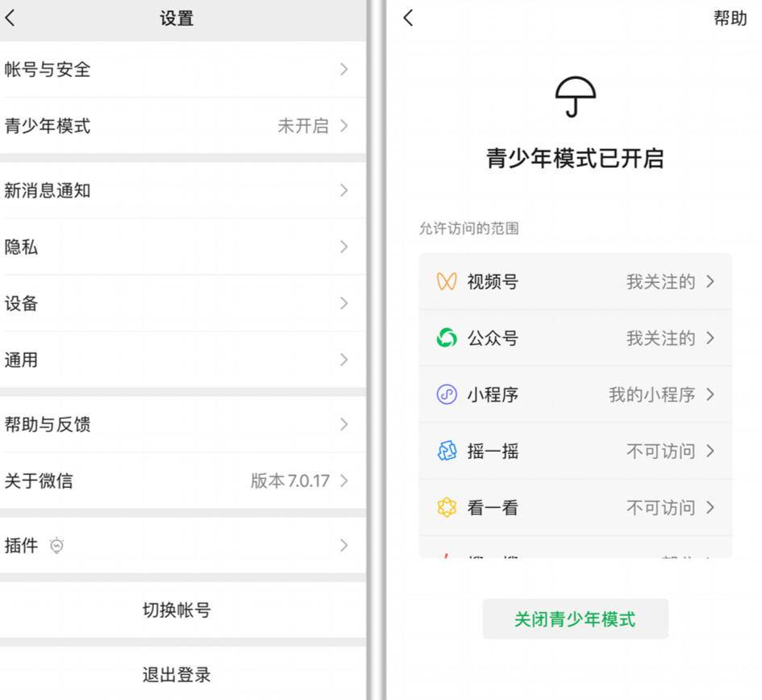Open 帐号与安全 settings

click(183, 69)
